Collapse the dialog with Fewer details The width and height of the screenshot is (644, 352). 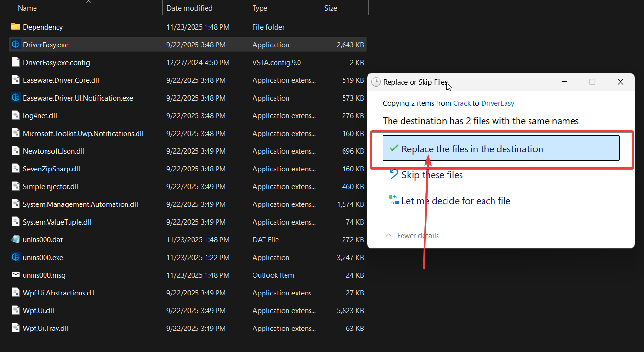pos(412,236)
